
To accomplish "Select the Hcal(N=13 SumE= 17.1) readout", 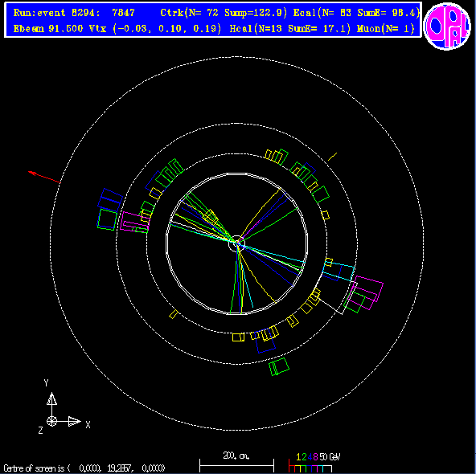I will [290, 29].
